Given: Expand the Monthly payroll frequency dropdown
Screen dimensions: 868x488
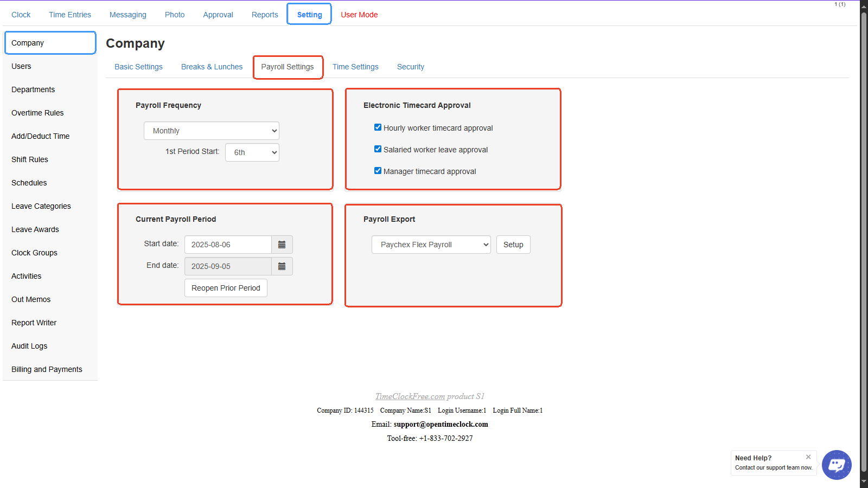Looking at the screenshot, I should (x=212, y=131).
